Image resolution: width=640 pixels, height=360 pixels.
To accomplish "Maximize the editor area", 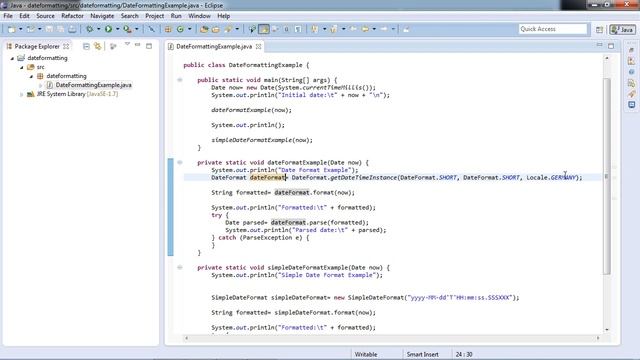I will coord(611,46).
